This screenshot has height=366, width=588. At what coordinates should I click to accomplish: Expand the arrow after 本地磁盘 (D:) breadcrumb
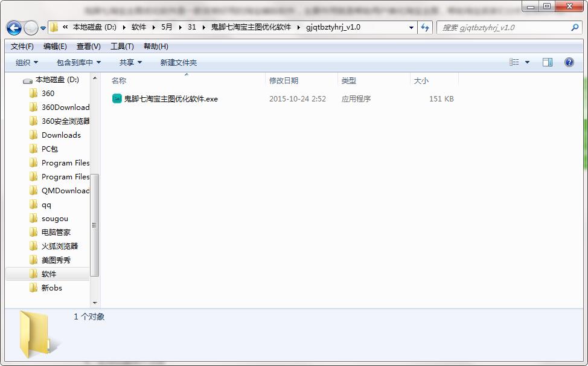tap(124, 27)
